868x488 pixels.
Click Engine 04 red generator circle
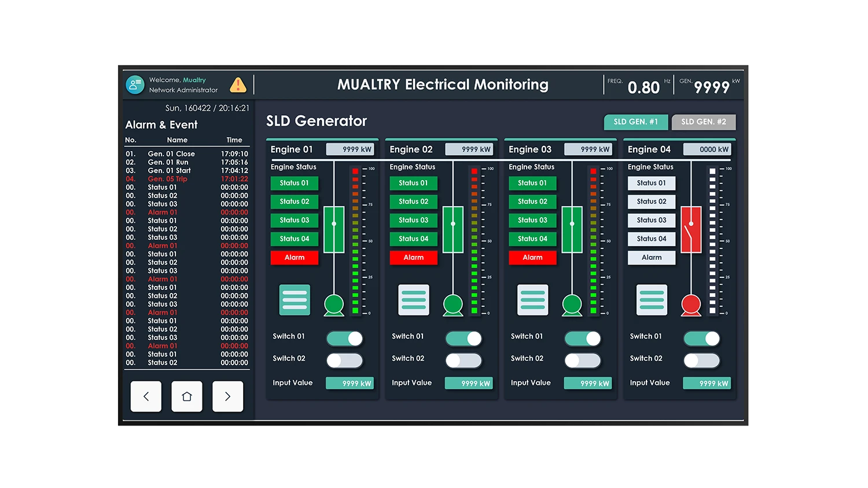(691, 304)
